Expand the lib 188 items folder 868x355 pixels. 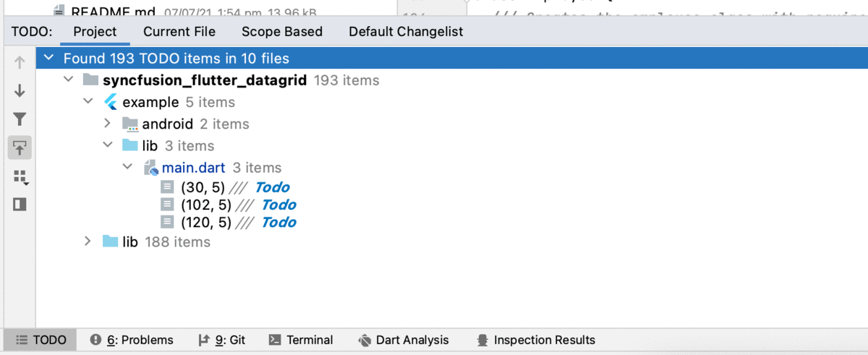(x=88, y=241)
